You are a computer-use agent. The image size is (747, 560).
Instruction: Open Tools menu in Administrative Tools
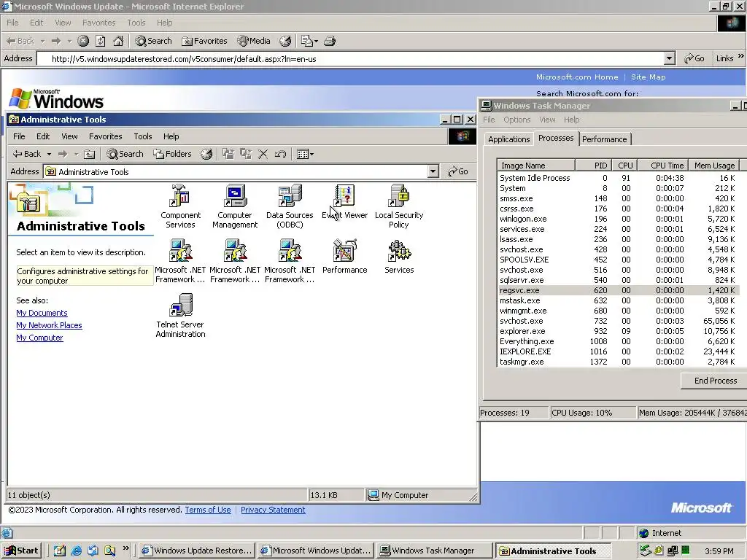[142, 136]
